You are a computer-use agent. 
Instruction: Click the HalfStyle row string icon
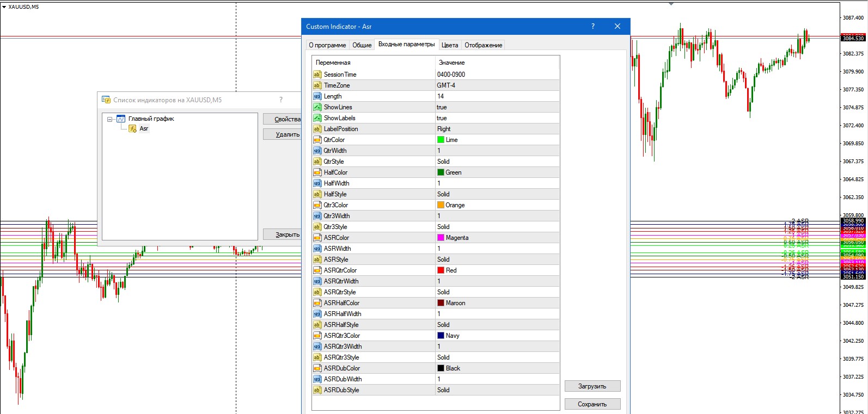317,194
